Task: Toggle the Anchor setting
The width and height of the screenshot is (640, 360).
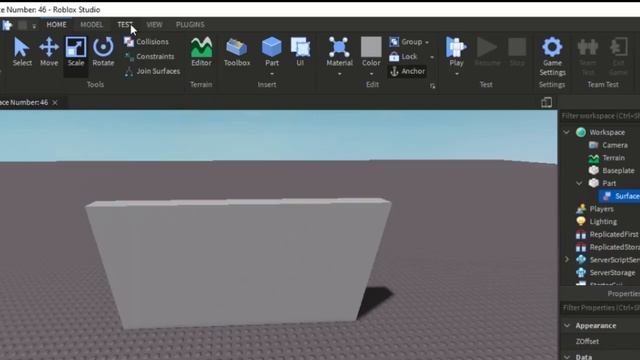Action: tap(407, 71)
